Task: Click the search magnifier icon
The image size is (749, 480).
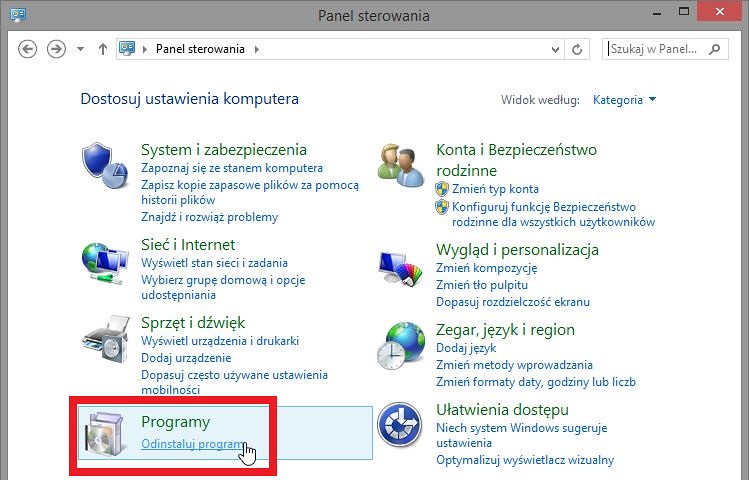Action: pos(715,49)
